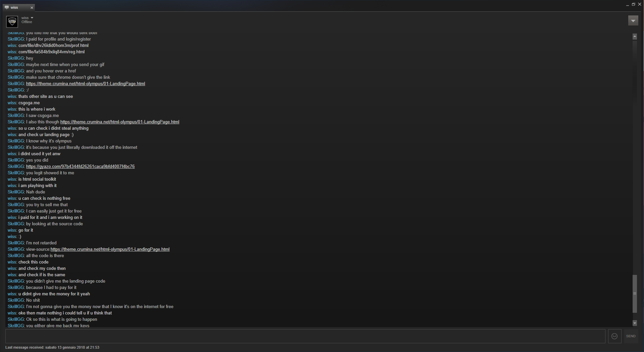This screenshot has height=352, width=644.
Task: Minimize the chat window
Action: (x=627, y=5)
